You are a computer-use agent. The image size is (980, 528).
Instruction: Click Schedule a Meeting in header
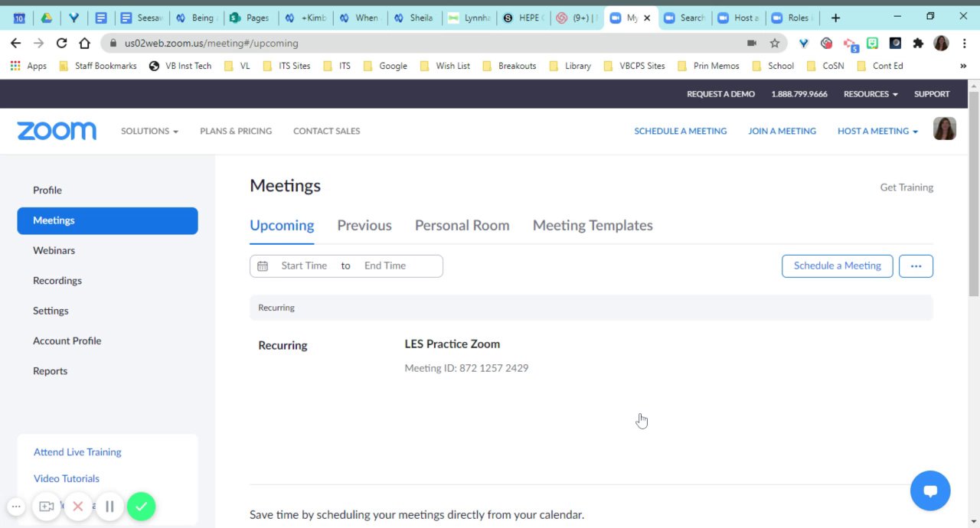click(680, 131)
